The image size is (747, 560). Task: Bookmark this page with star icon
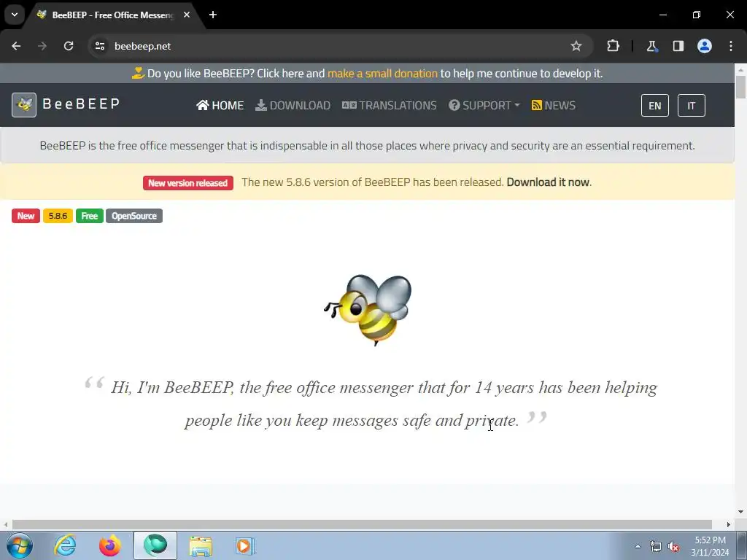(x=576, y=46)
